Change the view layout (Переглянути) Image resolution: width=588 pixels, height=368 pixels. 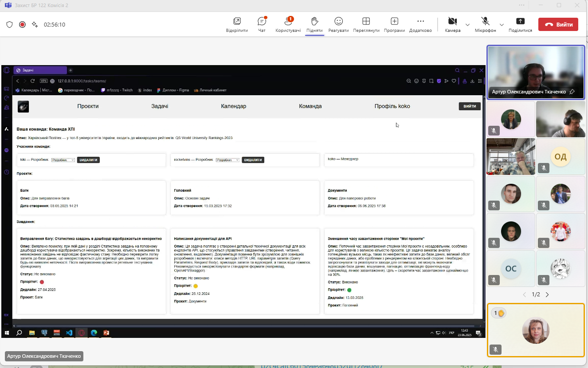tap(366, 24)
